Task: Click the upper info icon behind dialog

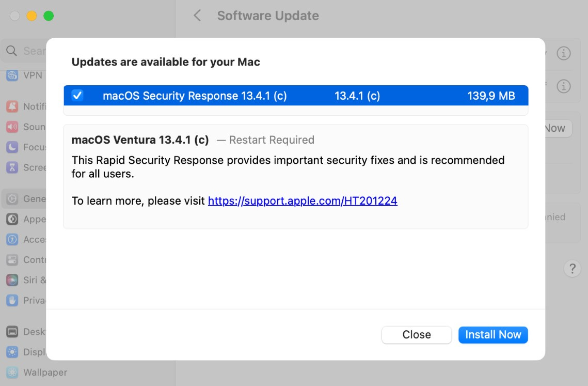Action: 563,53
